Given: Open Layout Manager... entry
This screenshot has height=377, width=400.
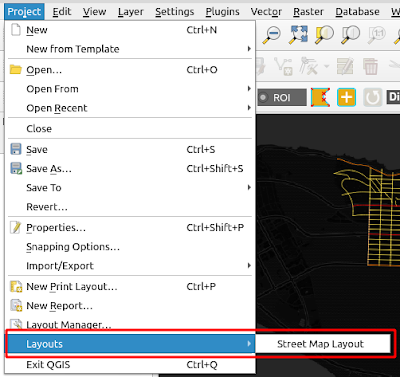Looking at the screenshot, I should (x=130, y=324).
